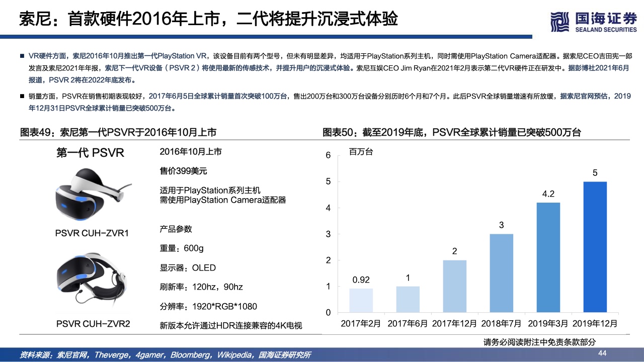Screen dimensions: 644x362
Task: Click the disclaimer text '请务必阅读附注中免责条款部分'
Action: [539, 342]
